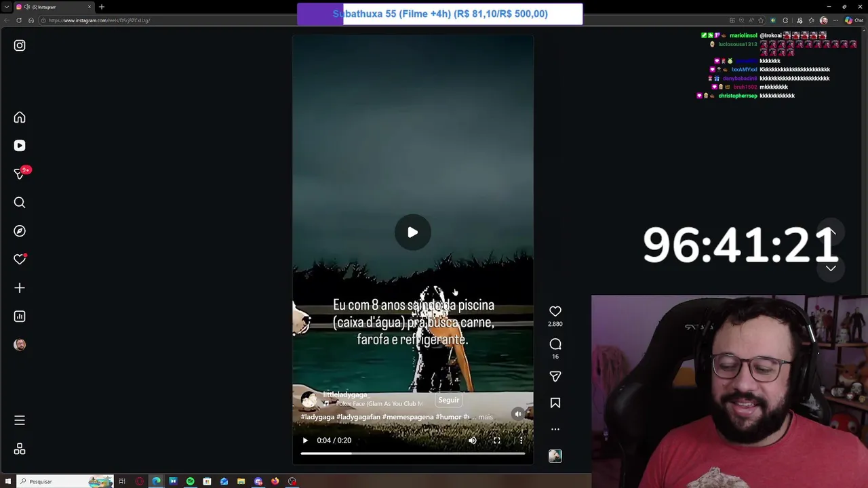Go to Instagram Home feed icon

coord(20,117)
